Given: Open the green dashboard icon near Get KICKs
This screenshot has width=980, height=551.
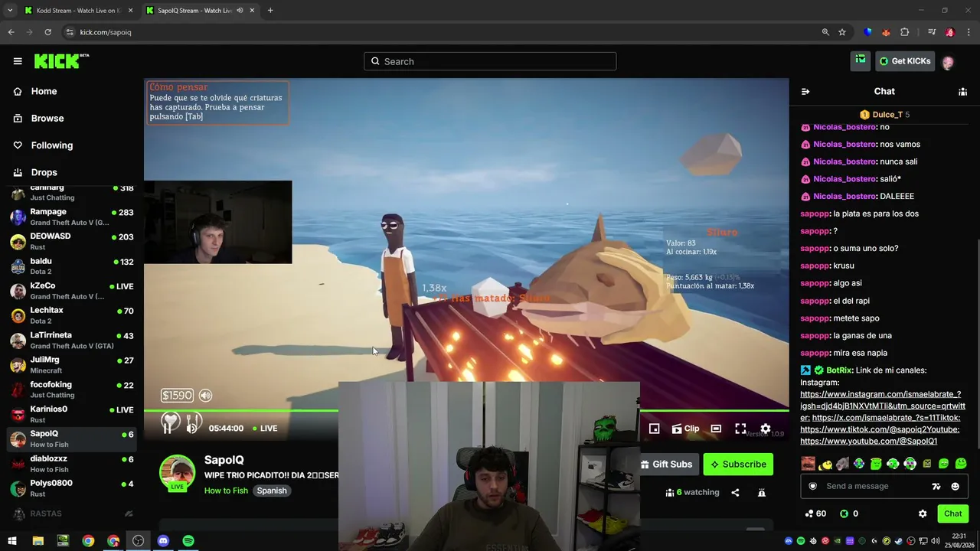Looking at the screenshot, I should click(861, 60).
